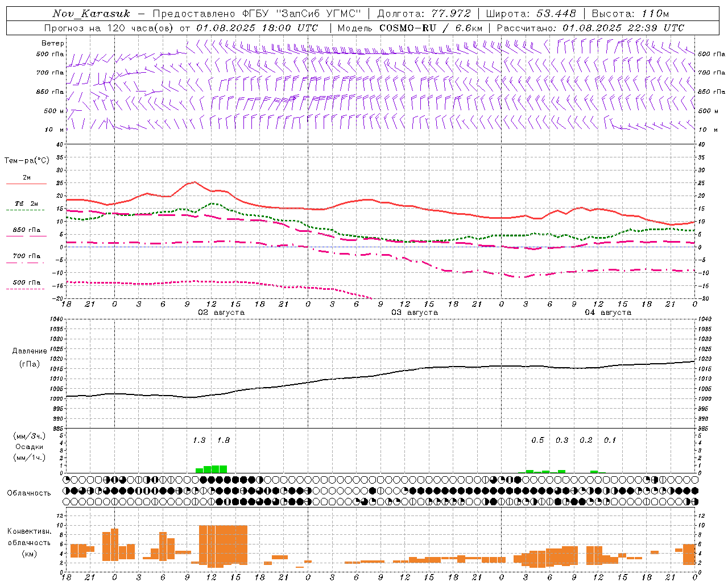The image size is (728, 582).
Task: Click the Облачность cloud cover label
Action: click(x=29, y=493)
